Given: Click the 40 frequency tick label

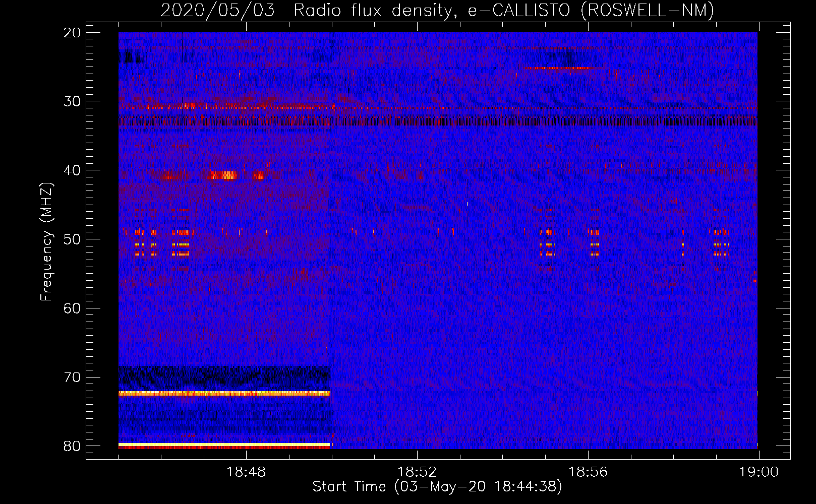Looking at the screenshot, I should (72, 170).
